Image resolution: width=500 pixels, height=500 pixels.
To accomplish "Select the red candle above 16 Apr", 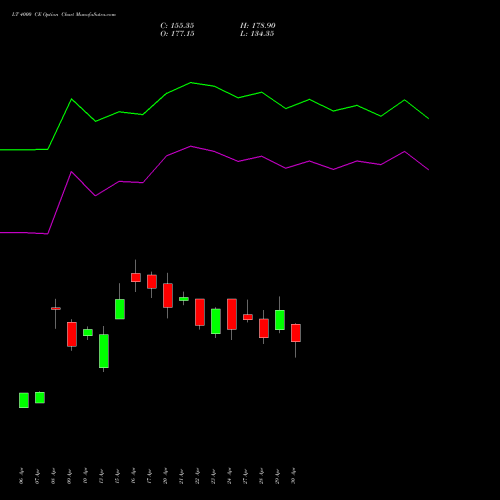I will pyautogui.click(x=136, y=278).
